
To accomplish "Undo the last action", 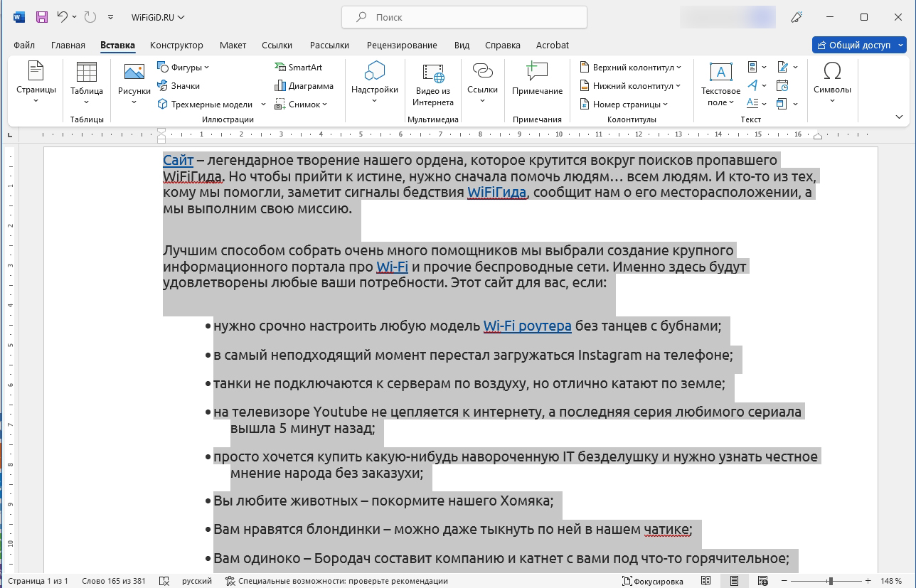I will [x=63, y=17].
